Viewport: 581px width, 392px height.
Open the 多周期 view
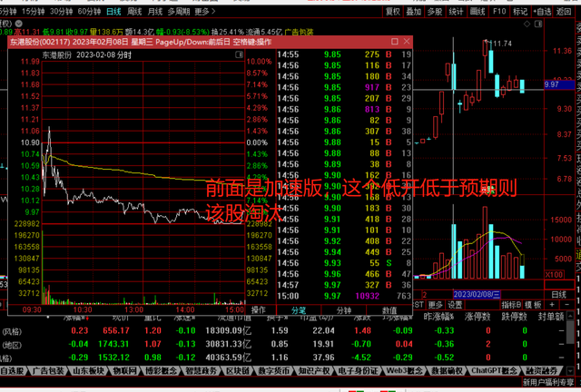click(179, 12)
